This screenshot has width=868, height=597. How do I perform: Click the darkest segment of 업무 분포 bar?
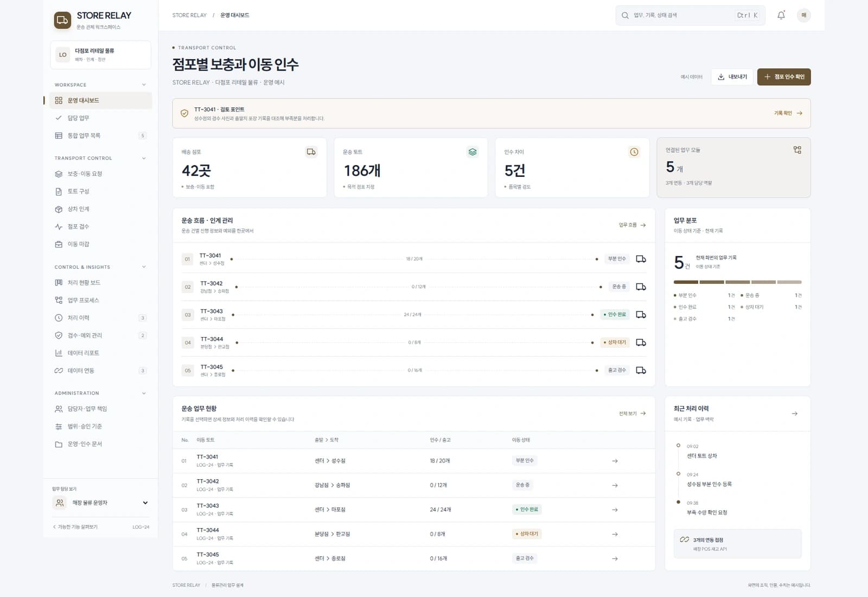686,282
